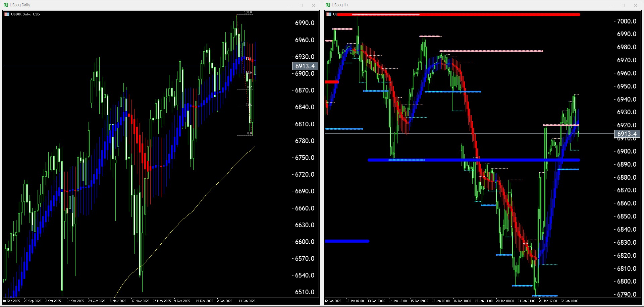Click 6980.0 on the H1 price scale
The width and height of the screenshot is (644, 307).
[x=627, y=47]
